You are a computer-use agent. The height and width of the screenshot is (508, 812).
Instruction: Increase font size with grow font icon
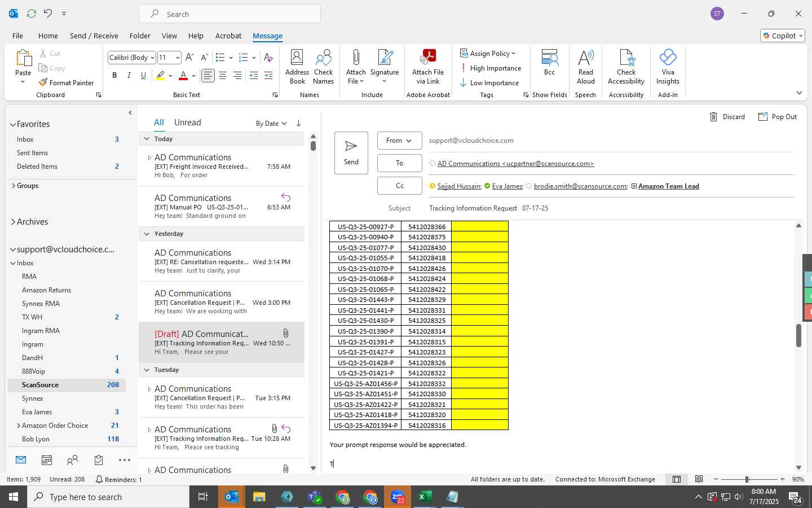coord(189,58)
